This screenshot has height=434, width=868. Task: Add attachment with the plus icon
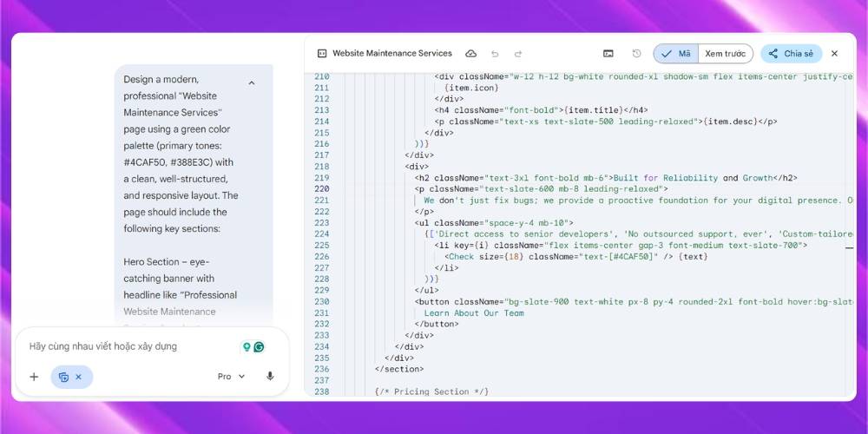tap(35, 377)
